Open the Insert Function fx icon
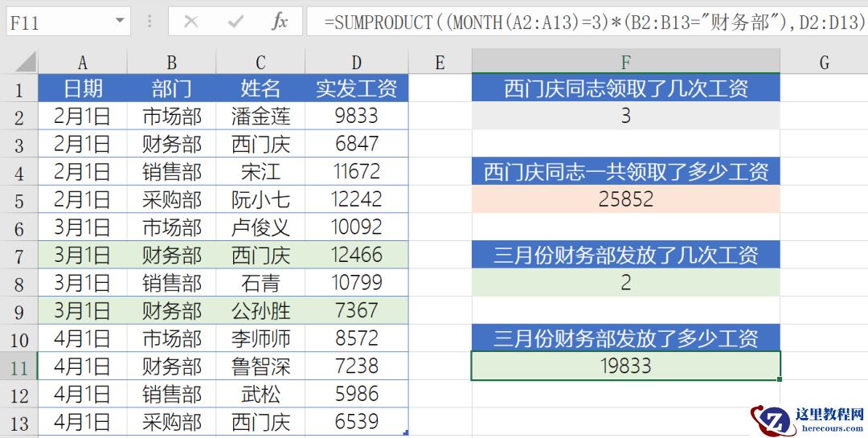 (280, 22)
